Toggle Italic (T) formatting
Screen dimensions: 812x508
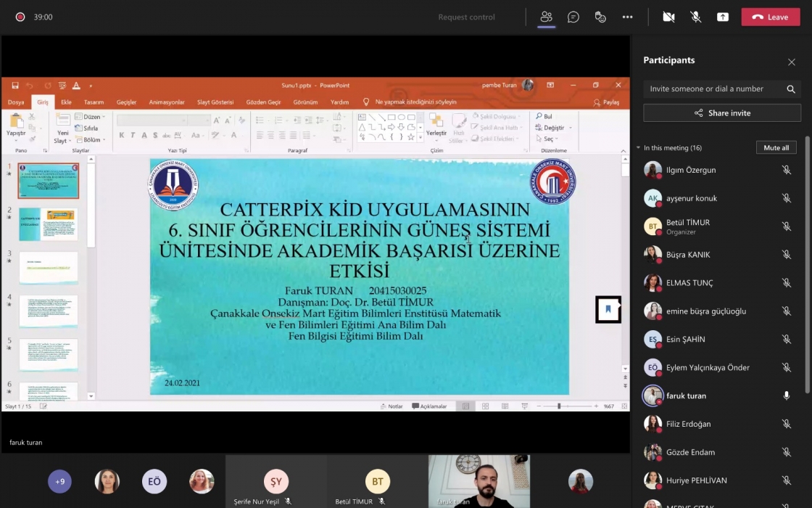coord(133,135)
